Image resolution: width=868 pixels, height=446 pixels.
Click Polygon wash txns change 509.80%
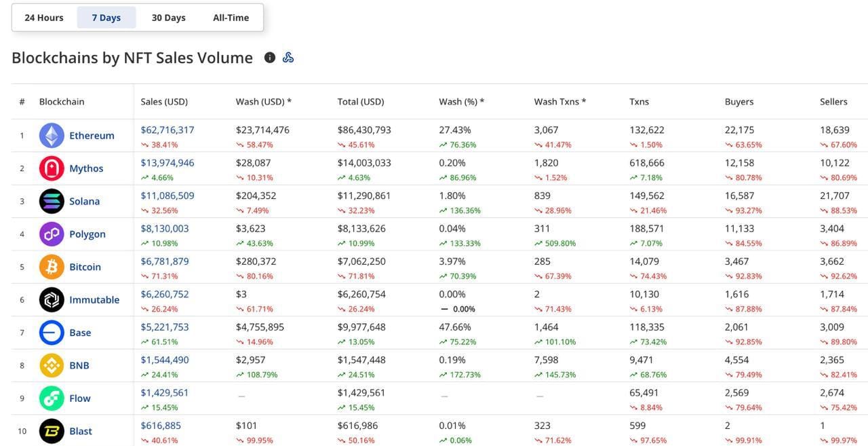[x=555, y=243]
